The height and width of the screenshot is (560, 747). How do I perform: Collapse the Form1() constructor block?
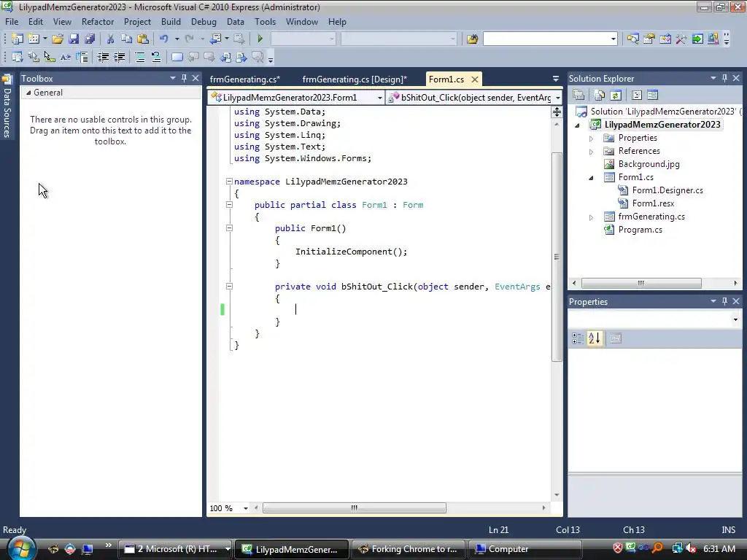point(229,228)
